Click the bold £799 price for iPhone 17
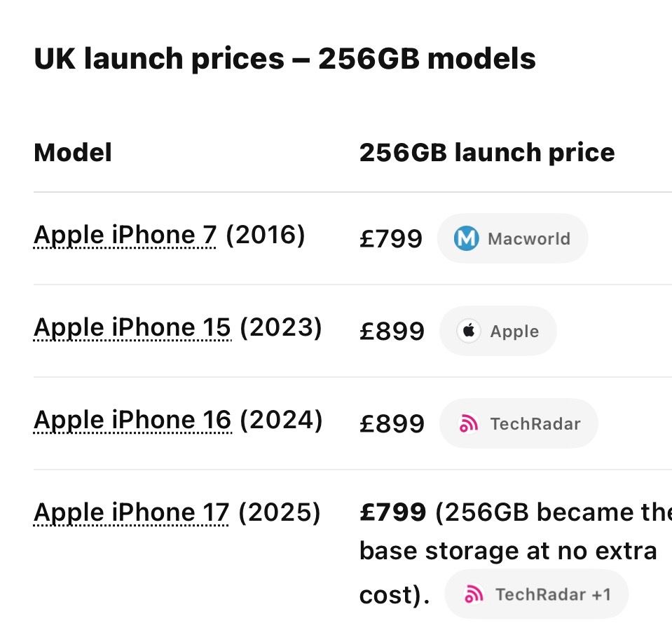The width and height of the screenshot is (672, 642). pyautogui.click(x=392, y=512)
